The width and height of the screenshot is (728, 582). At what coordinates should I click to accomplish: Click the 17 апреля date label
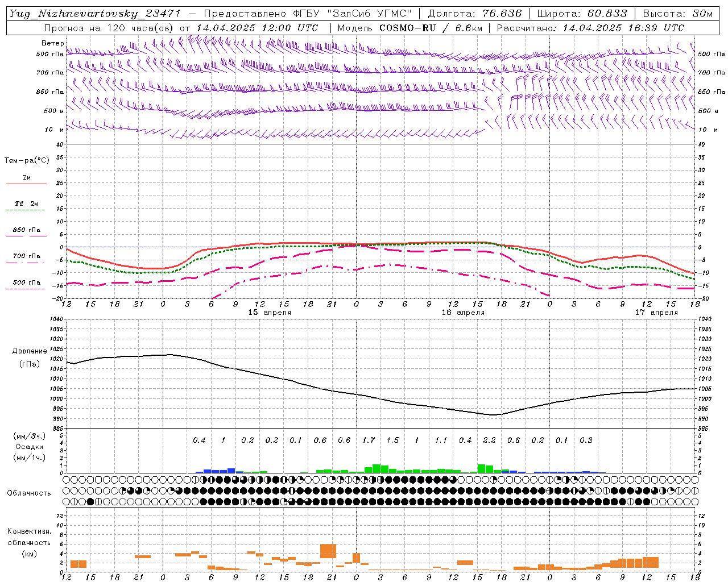point(656,313)
